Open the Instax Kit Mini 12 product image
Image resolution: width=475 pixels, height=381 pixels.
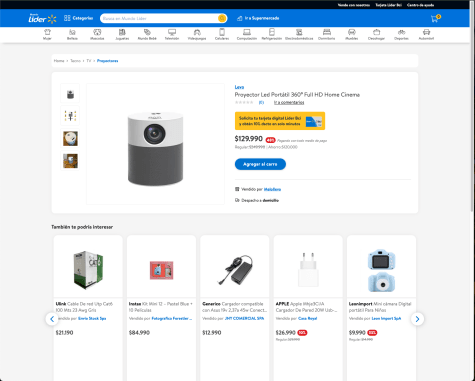161,270
